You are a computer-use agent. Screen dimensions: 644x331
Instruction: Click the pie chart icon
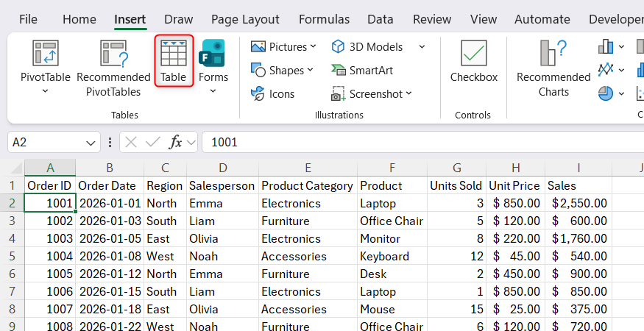click(x=606, y=93)
